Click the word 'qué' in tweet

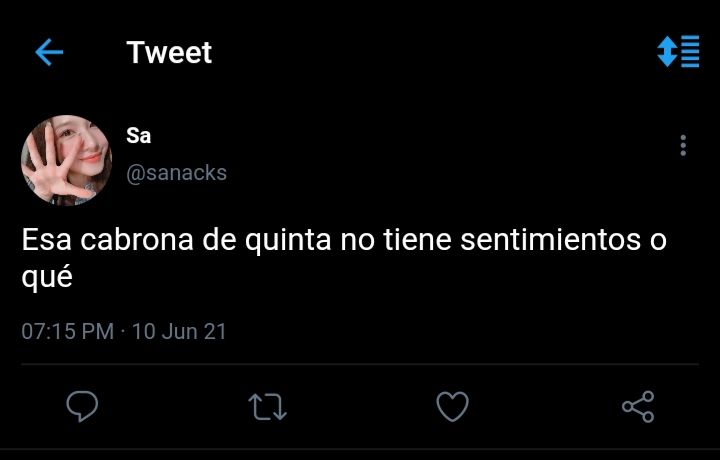point(47,278)
